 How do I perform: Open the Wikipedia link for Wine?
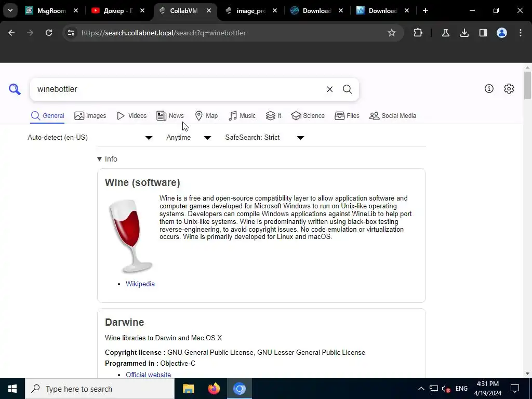(x=140, y=284)
